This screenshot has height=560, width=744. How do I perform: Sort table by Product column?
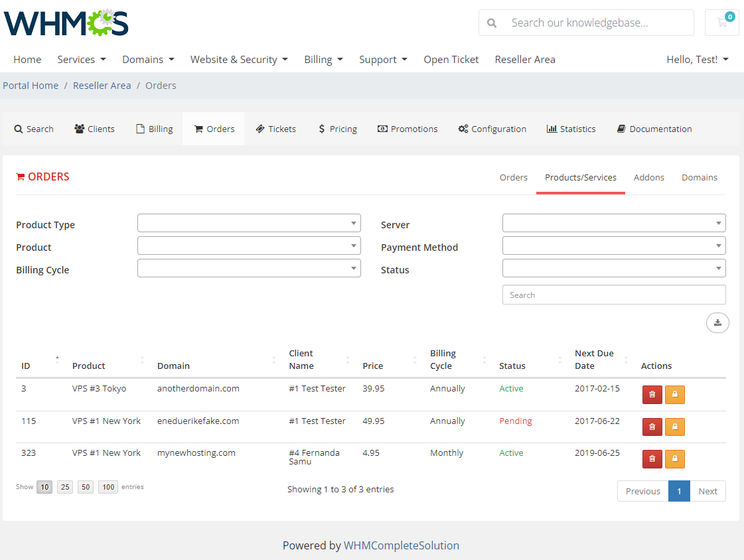coord(108,360)
